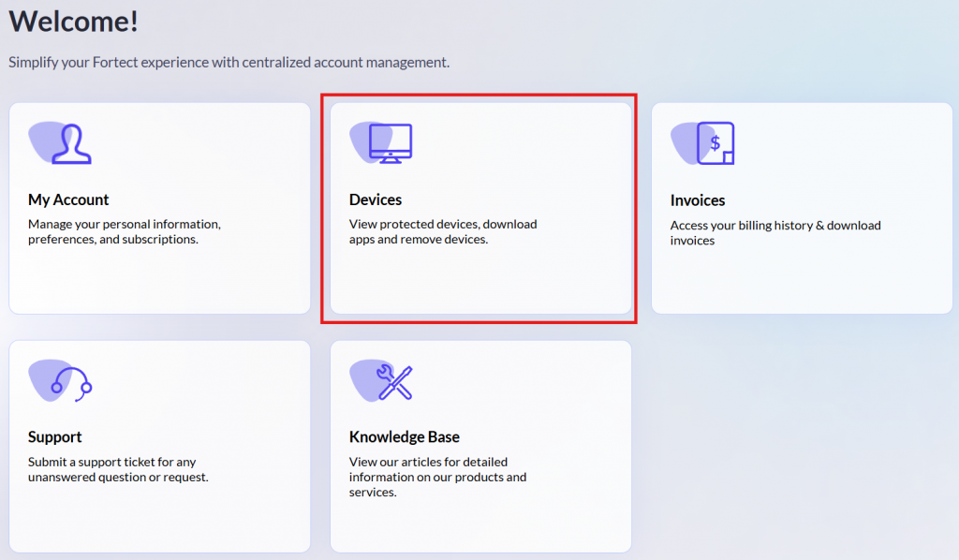Open the My Account heading

point(68,199)
